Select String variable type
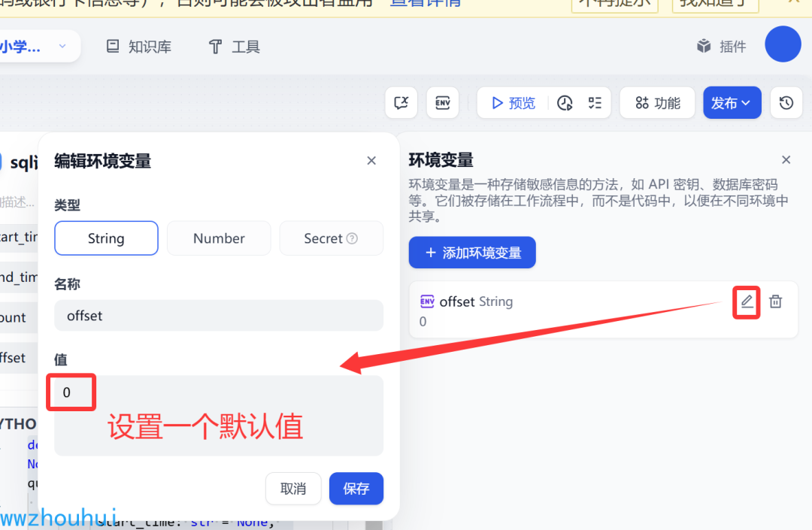 [x=106, y=238]
